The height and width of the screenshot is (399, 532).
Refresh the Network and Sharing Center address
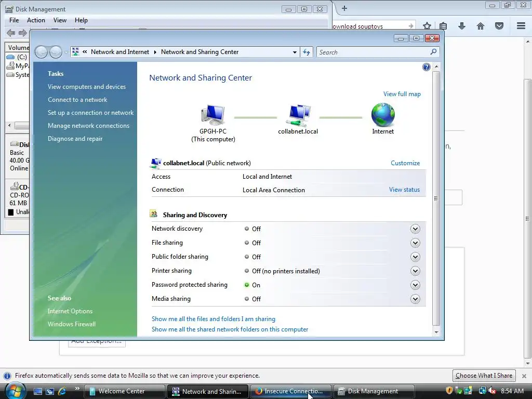[307, 52]
